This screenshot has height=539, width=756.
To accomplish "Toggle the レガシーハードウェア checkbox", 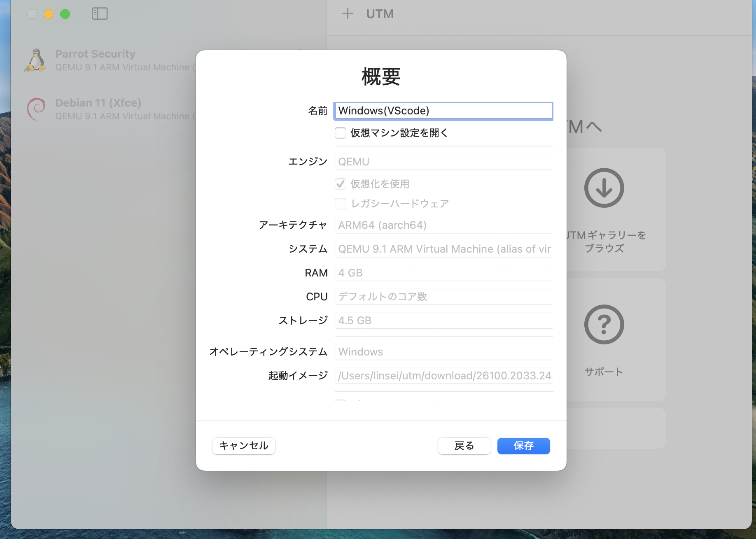I will coord(341,204).
